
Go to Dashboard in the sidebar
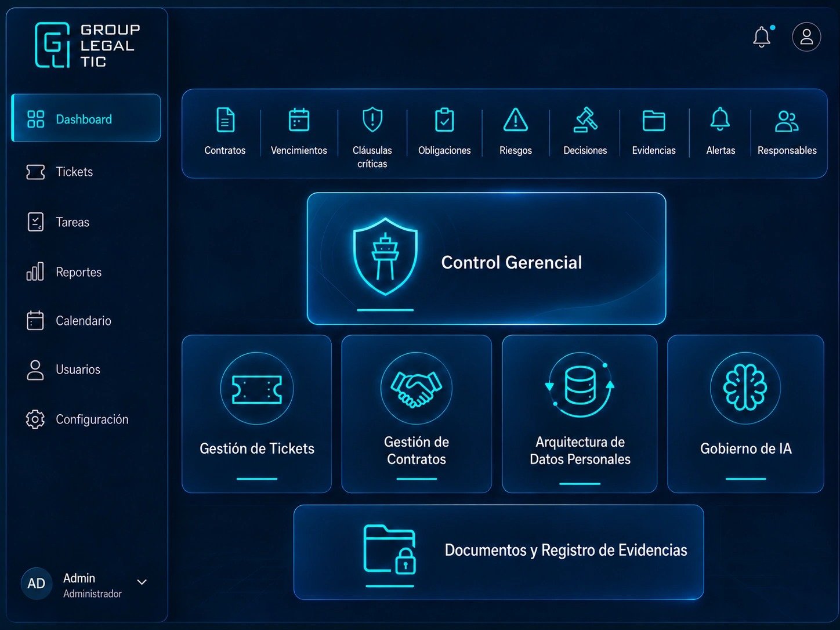(86, 118)
